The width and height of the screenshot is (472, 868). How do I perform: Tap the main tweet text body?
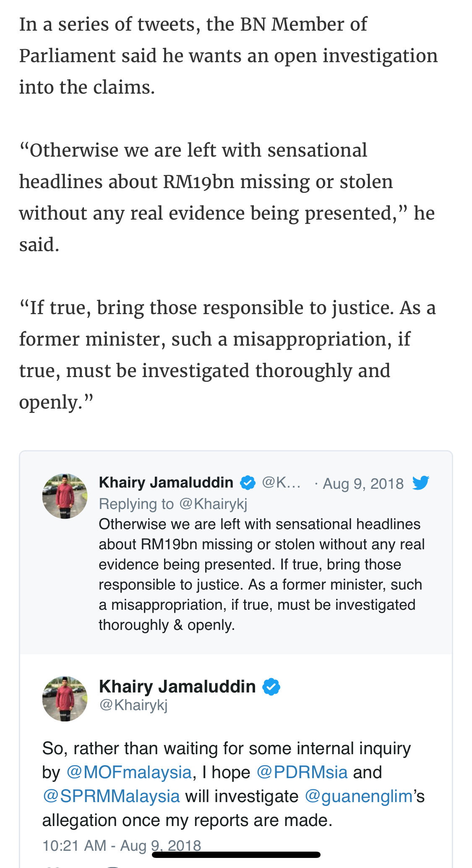pos(233,784)
